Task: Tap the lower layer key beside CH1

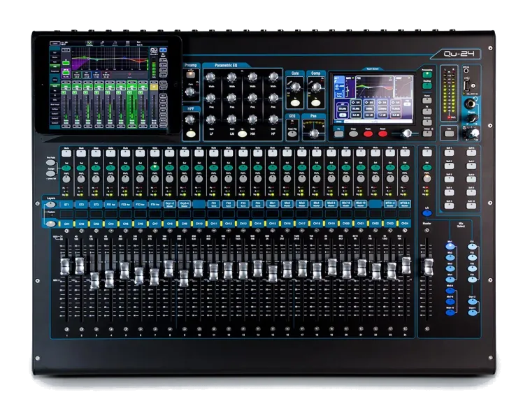Action: [51, 224]
